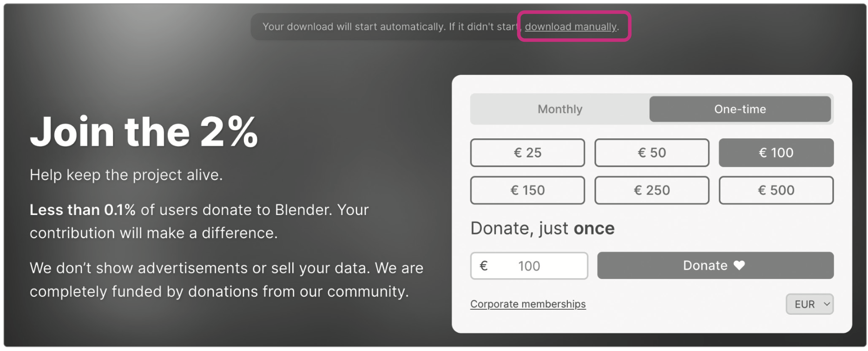The width and height of the screenshot is (868, 351).
Task: Pick the € 100 preset amount
Action: coord(776,153)
